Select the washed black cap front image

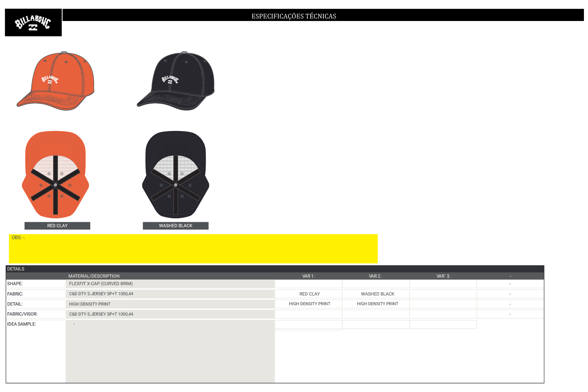click(176, 81)
